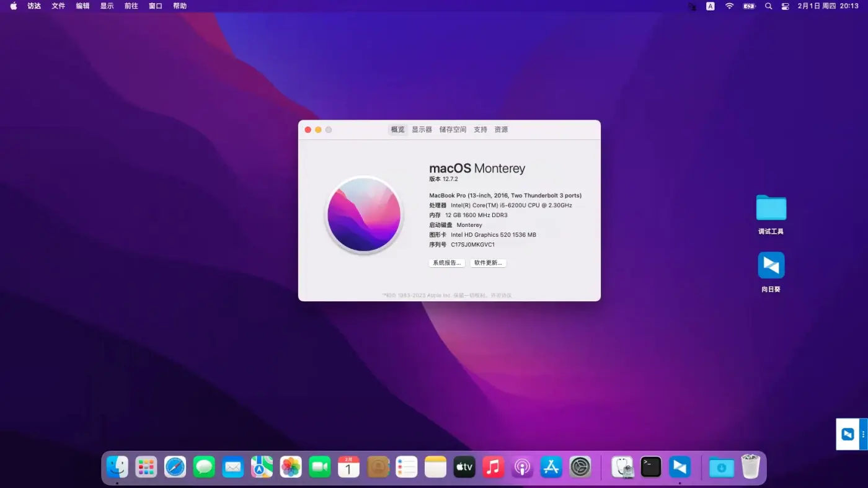Switch to the 储存空间 tab
This screenshot has height=488, width=868.
[x=453, y=130]
